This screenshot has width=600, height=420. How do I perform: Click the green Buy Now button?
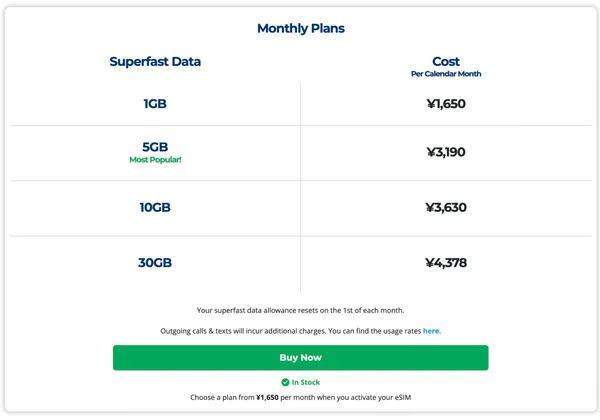(300, 358)
